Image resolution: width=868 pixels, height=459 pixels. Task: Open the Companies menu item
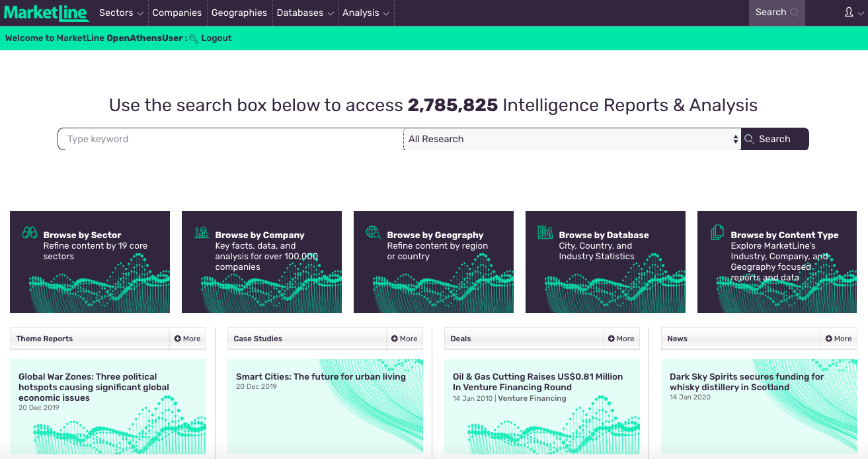(x=177, y=13)
